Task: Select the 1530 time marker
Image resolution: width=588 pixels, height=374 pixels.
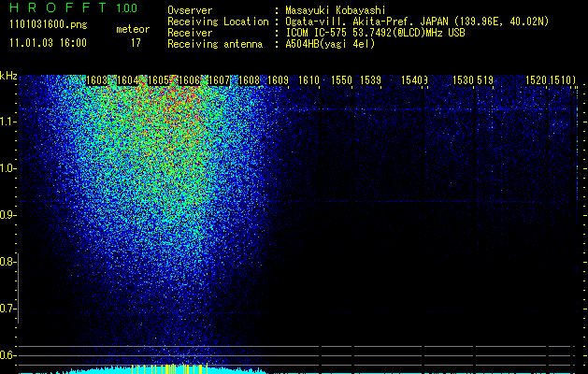Action: [x=463, y=80]
